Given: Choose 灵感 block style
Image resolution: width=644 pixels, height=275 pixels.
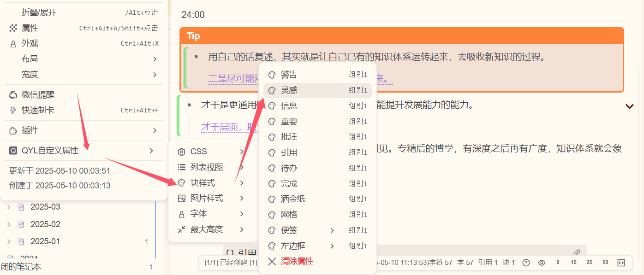Looking at the screenshot, I should (317, 90).
